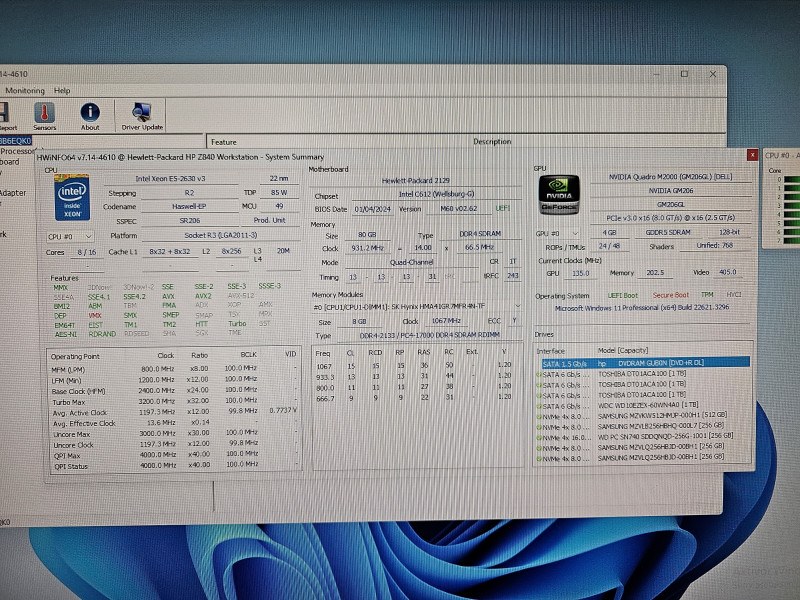Click the Microsoft Windows 11 Professional build text
The image size is (800, 600).
[x=642, y=308]
